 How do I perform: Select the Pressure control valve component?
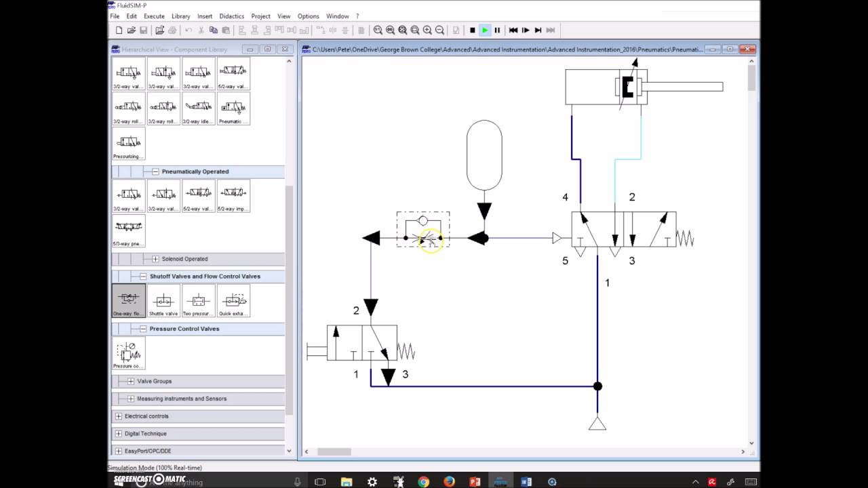coord(129,353)
